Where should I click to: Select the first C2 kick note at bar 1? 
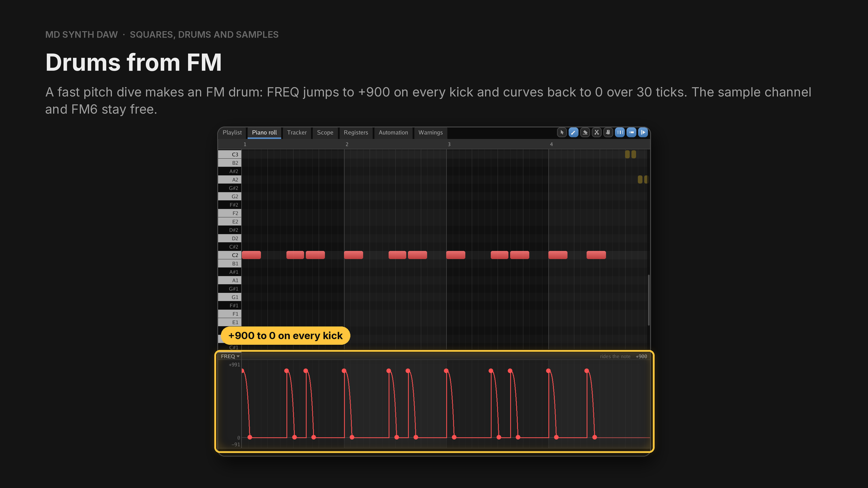click(x=251, y=255)
